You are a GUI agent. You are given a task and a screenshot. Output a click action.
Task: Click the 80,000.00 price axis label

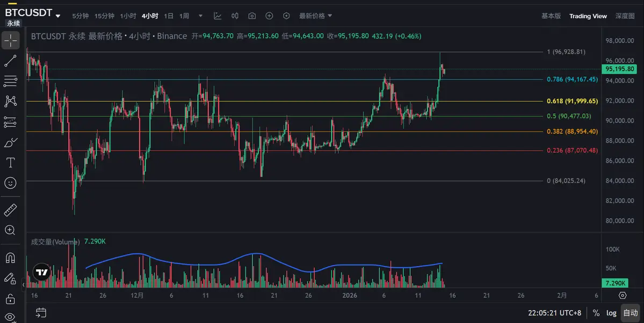coord(620,221)
